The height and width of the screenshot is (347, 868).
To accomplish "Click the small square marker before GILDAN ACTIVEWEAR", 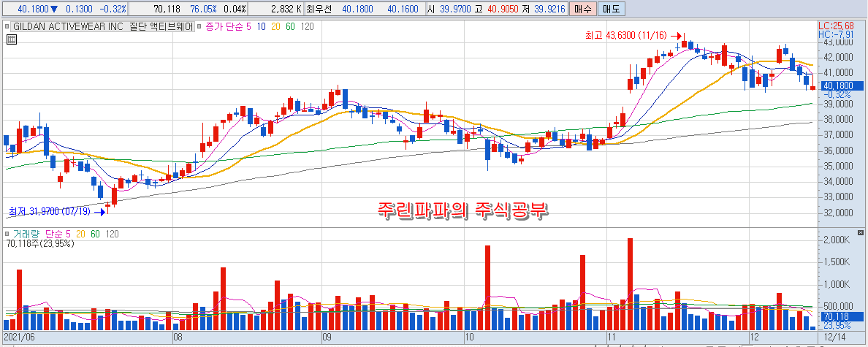I will point(7,26).
